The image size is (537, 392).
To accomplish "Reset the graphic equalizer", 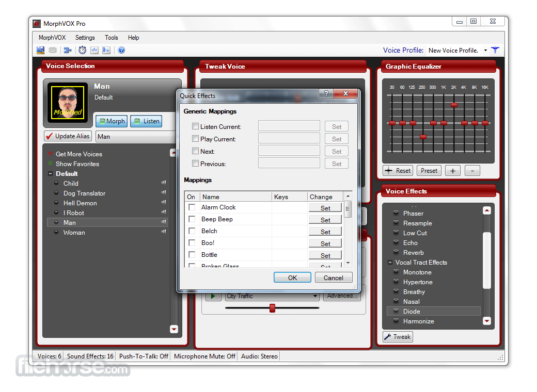I will click(398, 170).
